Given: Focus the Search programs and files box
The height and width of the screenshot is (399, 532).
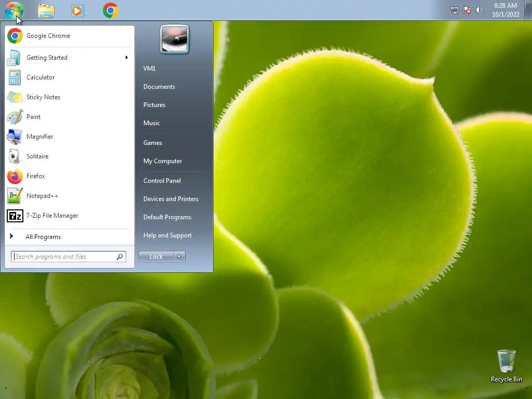Looking at the screenshot, I should click(68, 257).
